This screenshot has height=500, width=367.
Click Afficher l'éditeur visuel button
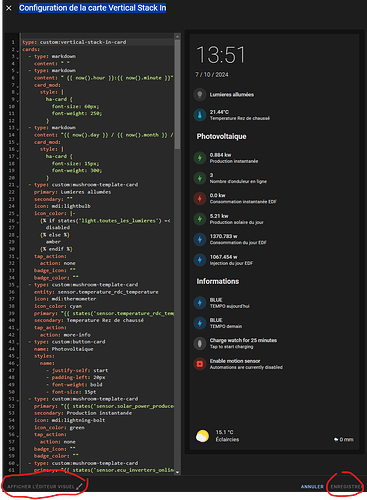(45, 487)
